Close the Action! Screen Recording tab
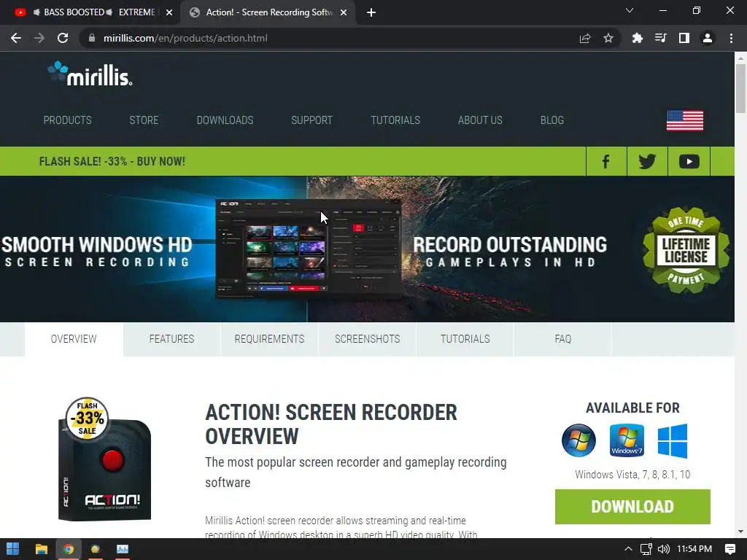Viewport: 747px width, 560px height. point(343,13)
